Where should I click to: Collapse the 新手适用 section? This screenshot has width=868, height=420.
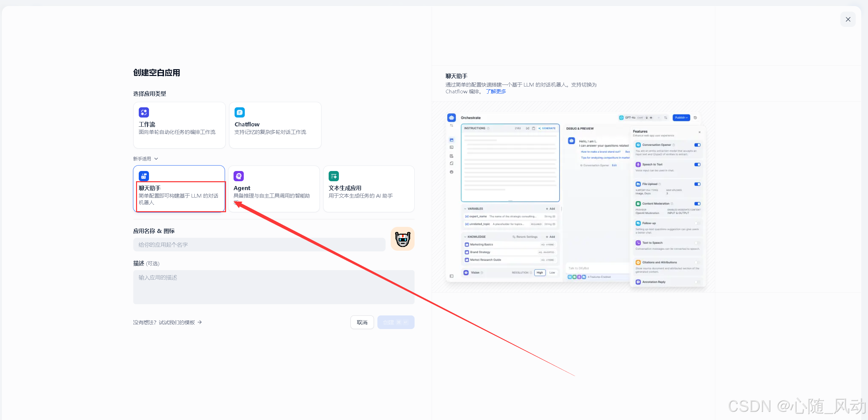[x=142, y=159]
